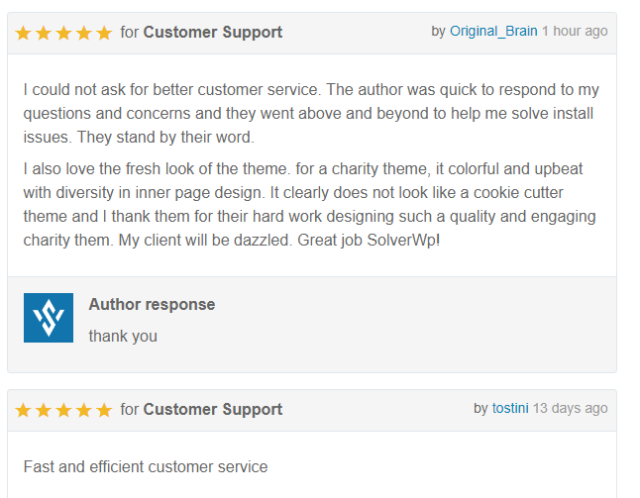Click the "Author response" heading

click(152, 305)
